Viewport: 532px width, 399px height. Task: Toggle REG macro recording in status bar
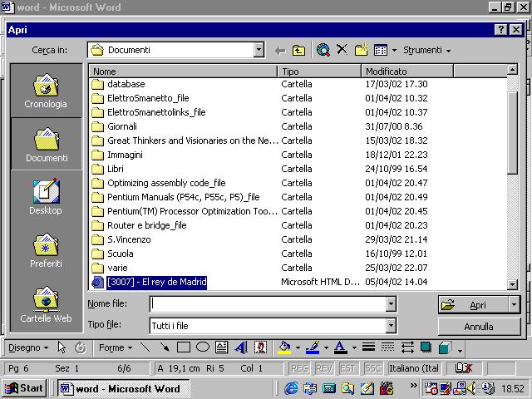pyautogui.click(x=299, y=368)
